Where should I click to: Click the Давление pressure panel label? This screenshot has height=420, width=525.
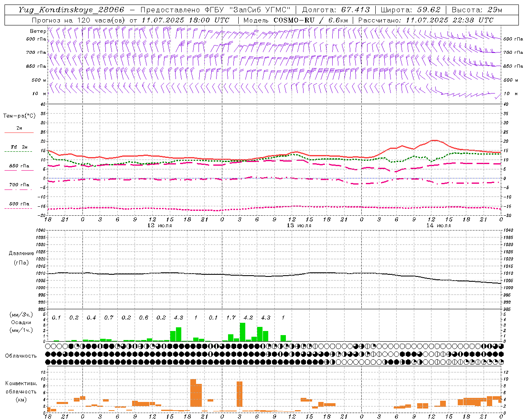click(21, 253)
